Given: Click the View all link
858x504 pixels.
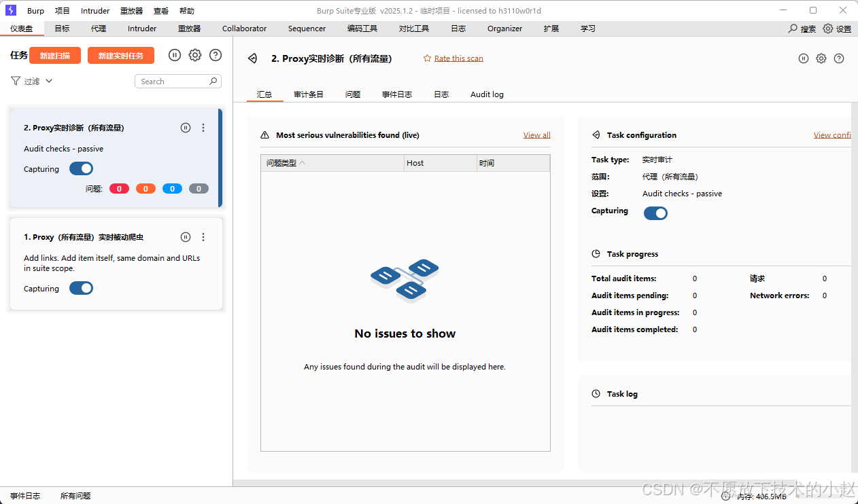Looking at the screenshot, I should 537,135.
